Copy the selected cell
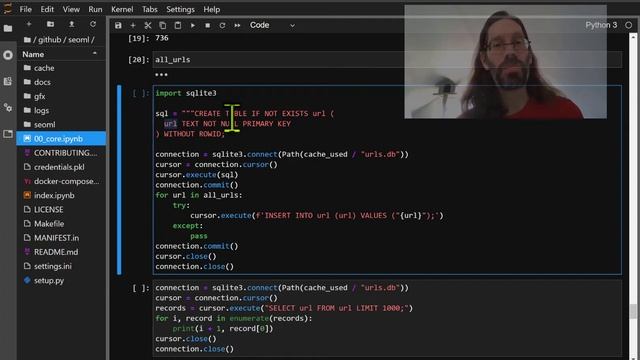This screenshot has width=640, height=360. [162, 25]
